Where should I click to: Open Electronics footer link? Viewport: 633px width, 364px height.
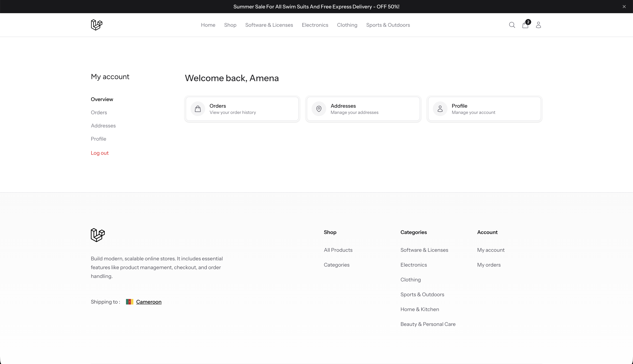point(414,265)
